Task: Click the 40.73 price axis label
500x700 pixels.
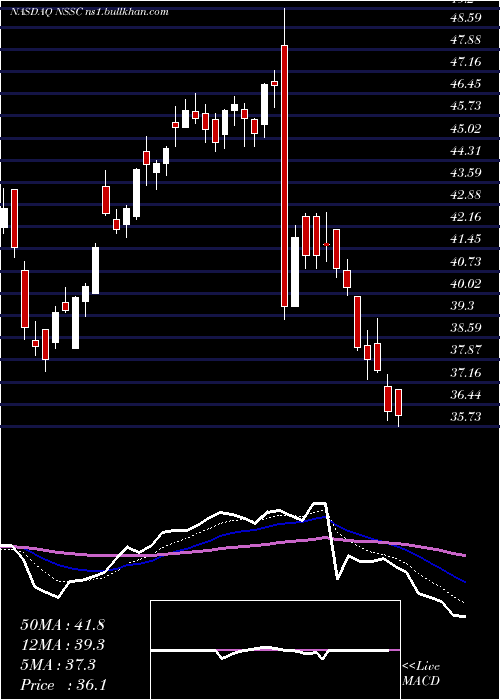Action: [466, 261]
